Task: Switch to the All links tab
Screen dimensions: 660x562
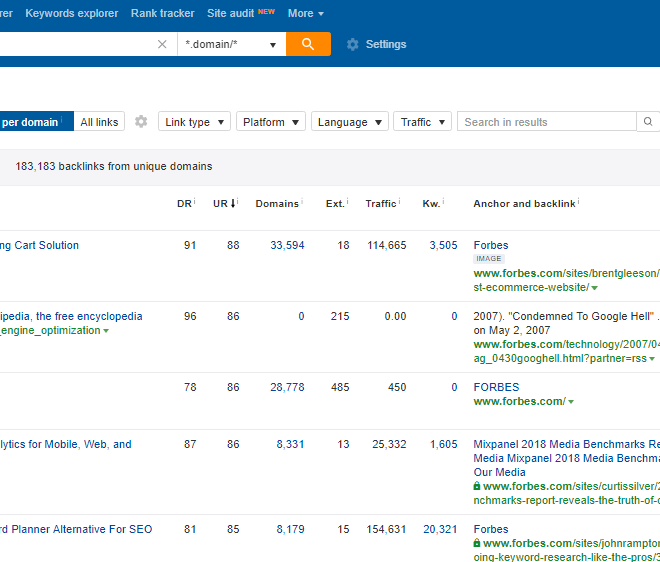Action: click(x=99, y=122)
